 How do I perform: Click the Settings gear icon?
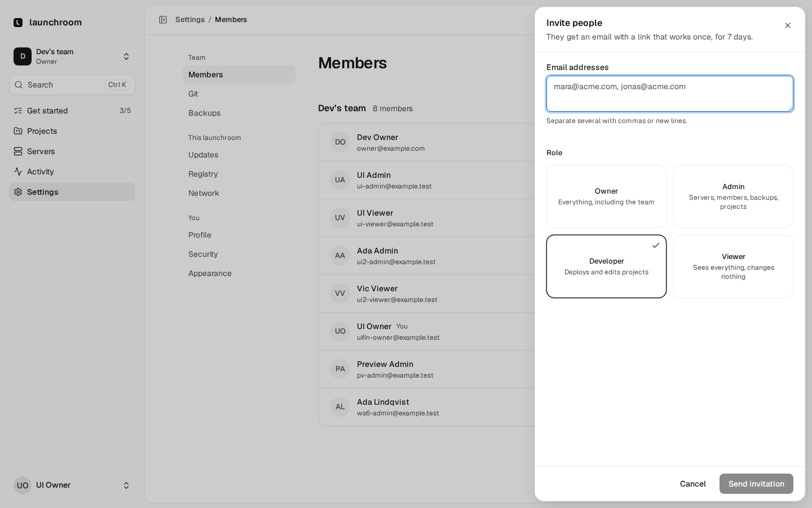pos(18,192)
